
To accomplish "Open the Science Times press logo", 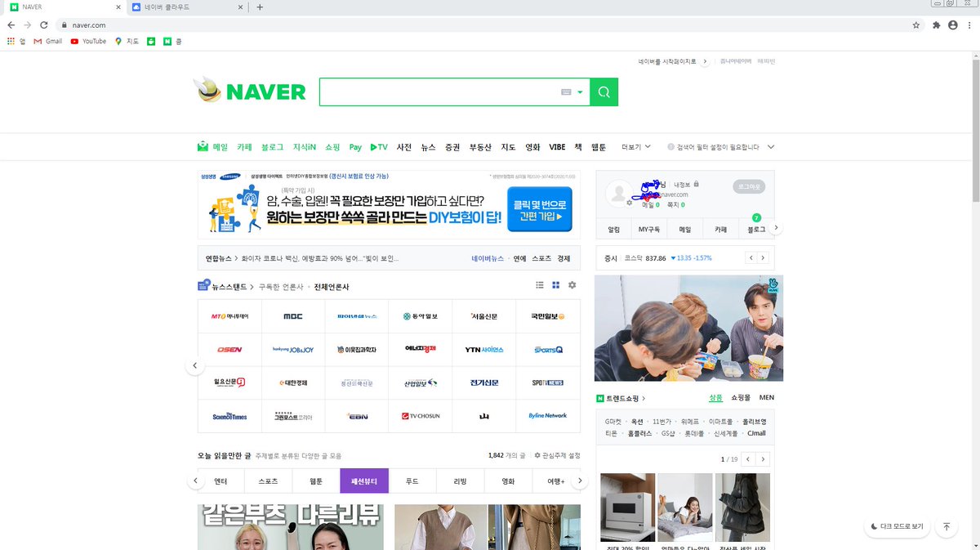I will 229,416.
